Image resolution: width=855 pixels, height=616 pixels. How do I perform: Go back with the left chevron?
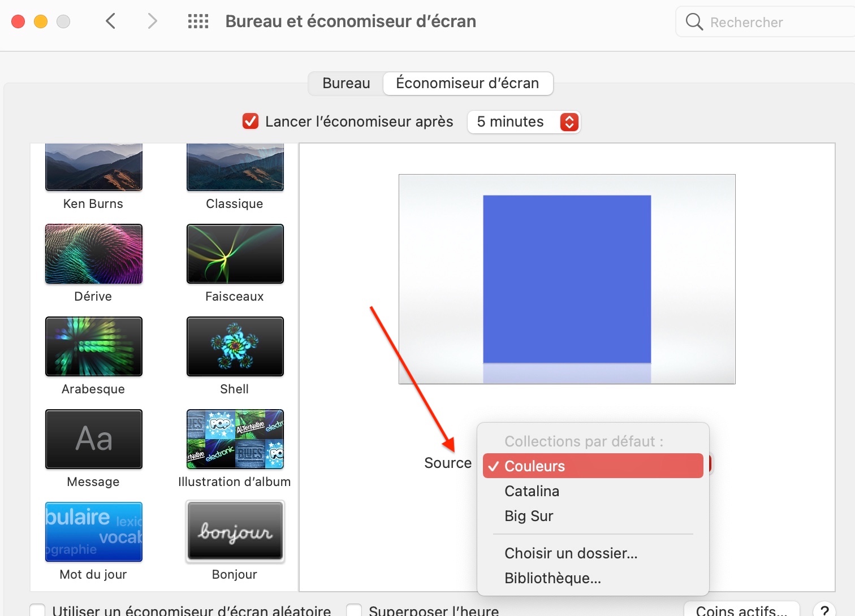(111, 21)
